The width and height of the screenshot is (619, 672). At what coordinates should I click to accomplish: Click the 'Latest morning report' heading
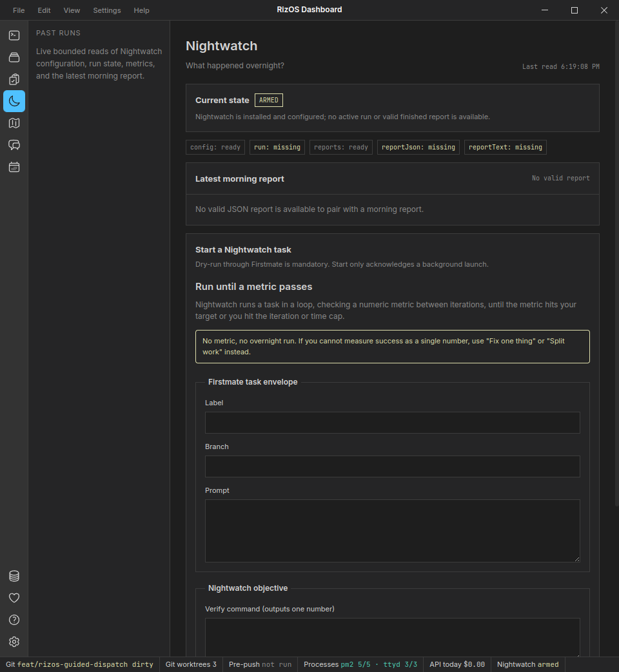tap(240, 179)
